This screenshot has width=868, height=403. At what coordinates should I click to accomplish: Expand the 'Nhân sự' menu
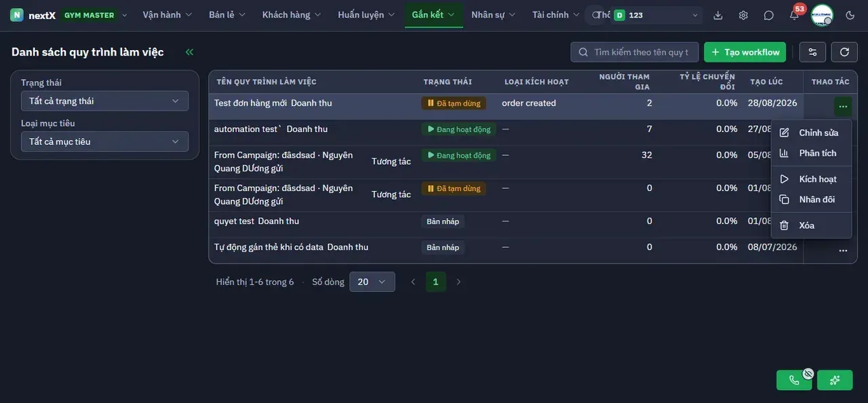click(x=494, y=15)
